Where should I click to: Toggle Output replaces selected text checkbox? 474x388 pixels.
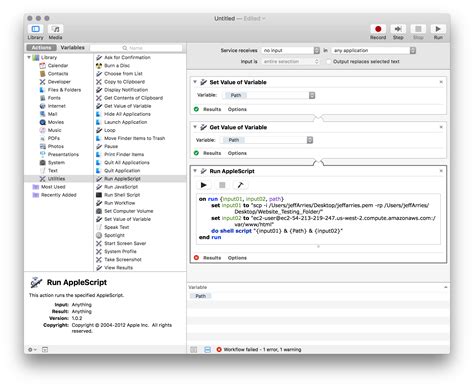pos(329,62)
